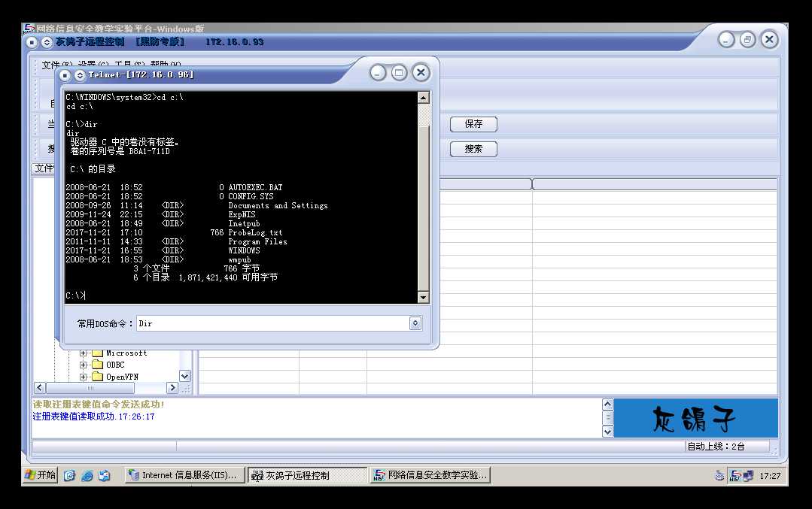The height and width of the screenshot is (509, 812).
Task: Expand the ODBC tree node
Action: (83, 365)
